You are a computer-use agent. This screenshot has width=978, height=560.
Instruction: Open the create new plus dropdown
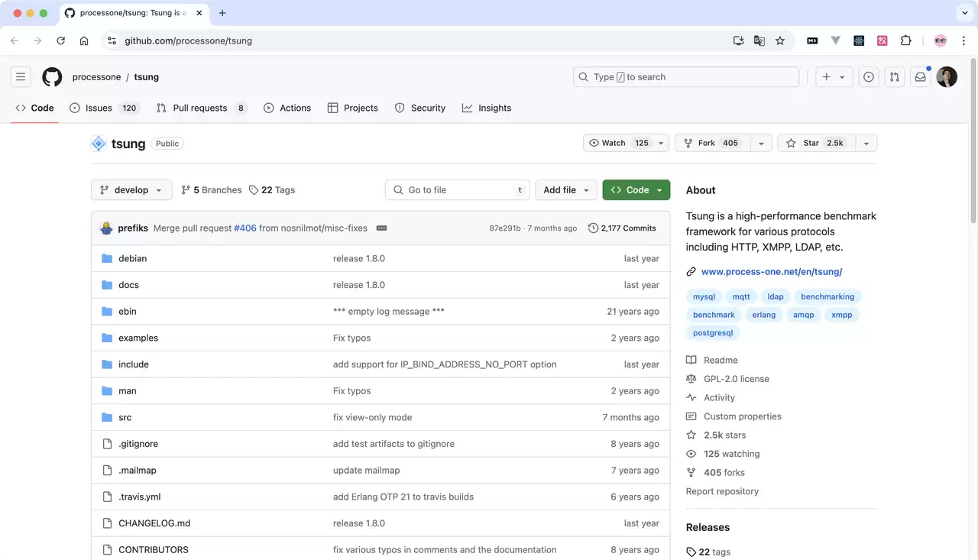click(834, 76)
